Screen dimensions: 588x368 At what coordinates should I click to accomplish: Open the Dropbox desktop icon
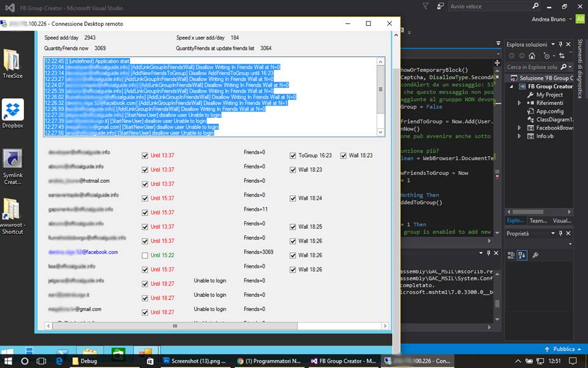click(x=13, y=113)
